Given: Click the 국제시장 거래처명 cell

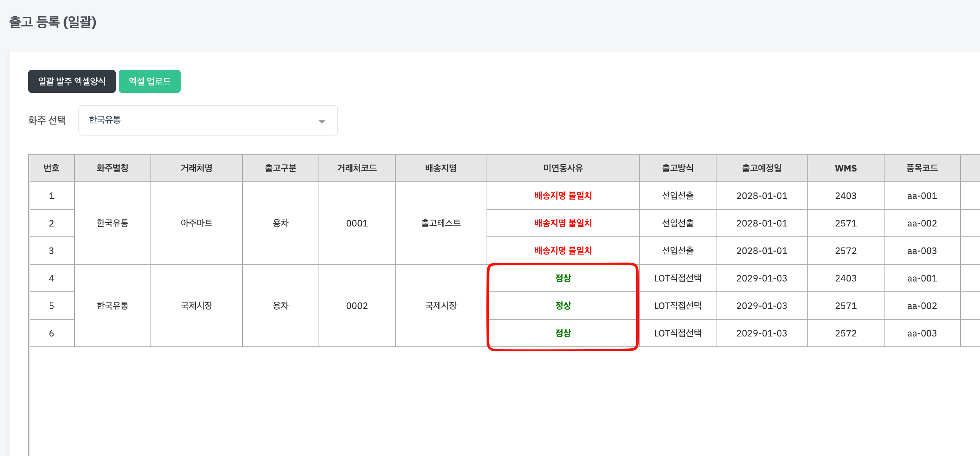Looking at the screenshot, I should coord(196,306).
